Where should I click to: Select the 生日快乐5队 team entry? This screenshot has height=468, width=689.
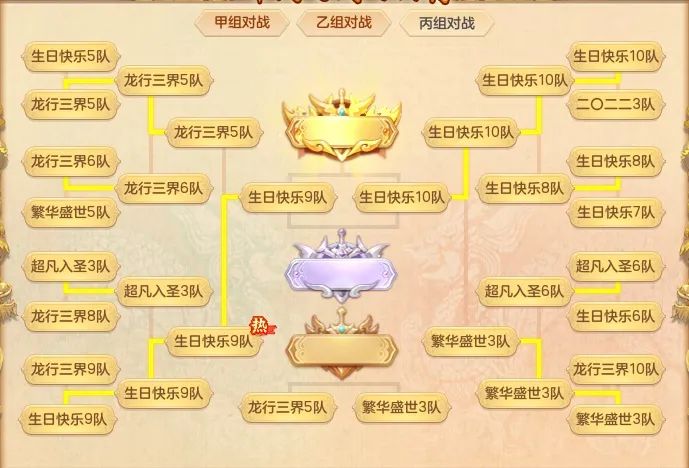pos(71,56)
